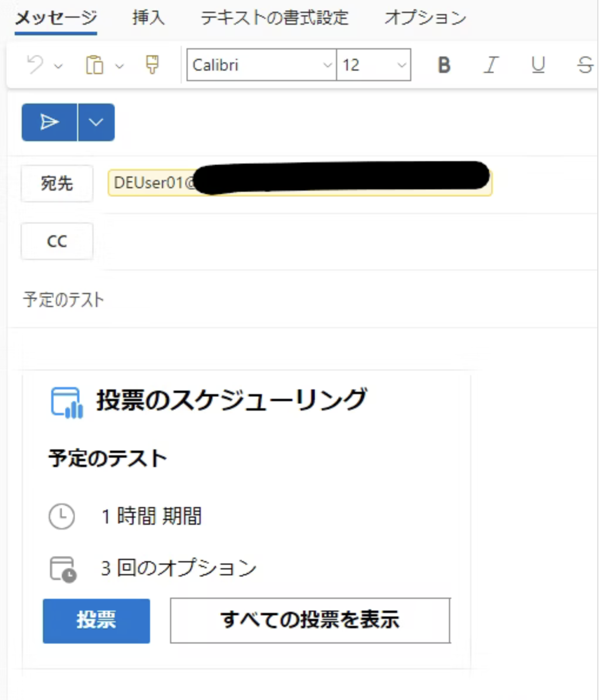Select the format painter icon

tap(152, 65)
